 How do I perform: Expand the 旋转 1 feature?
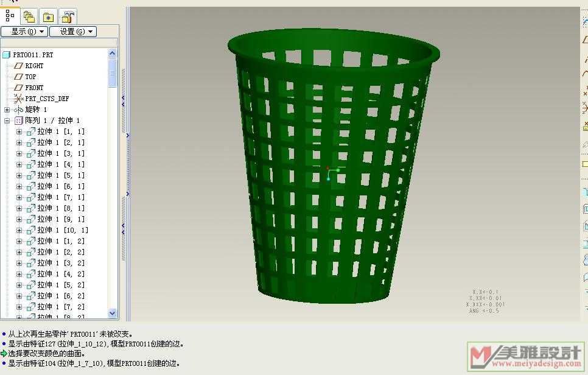click(7, 110)
